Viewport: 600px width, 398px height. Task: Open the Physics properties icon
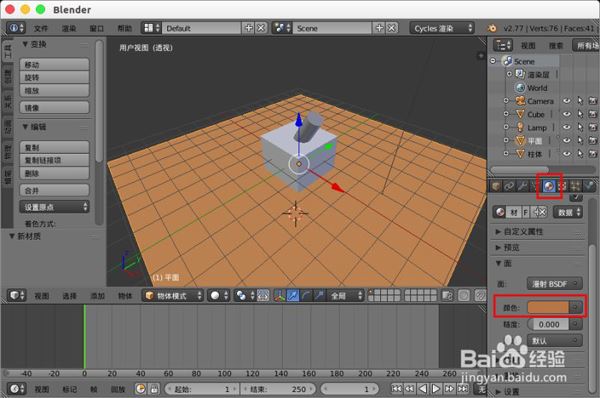(589, 186)
